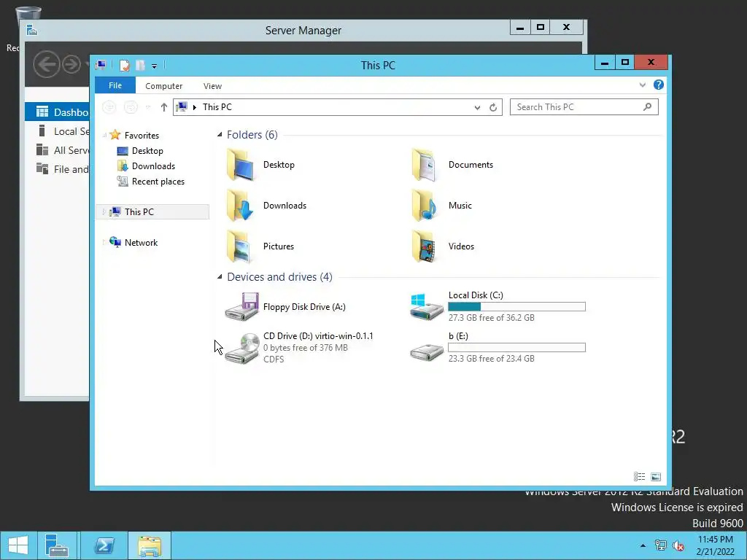Open the recent locations dropdown arrow
This screenshot has width=747, height=560.
click(x=148, y=108)
